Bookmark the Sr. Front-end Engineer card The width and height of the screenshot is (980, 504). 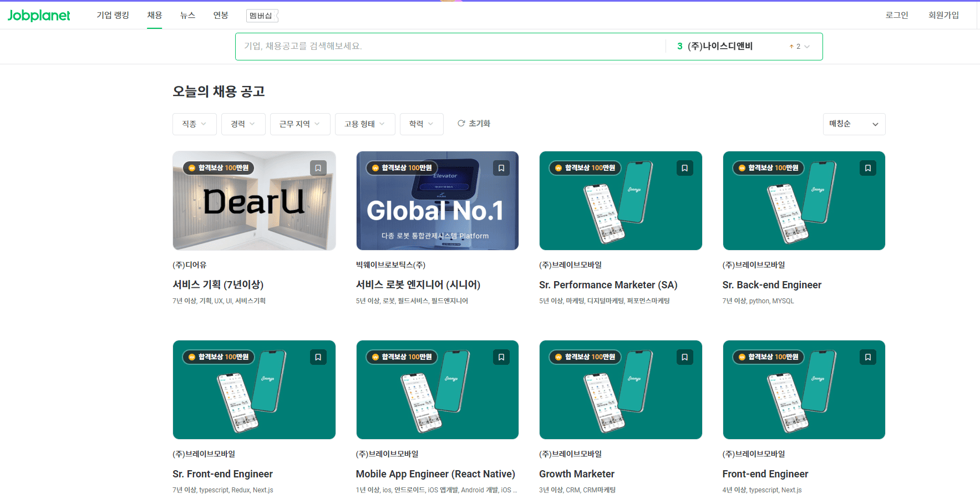tap(318, 357)
